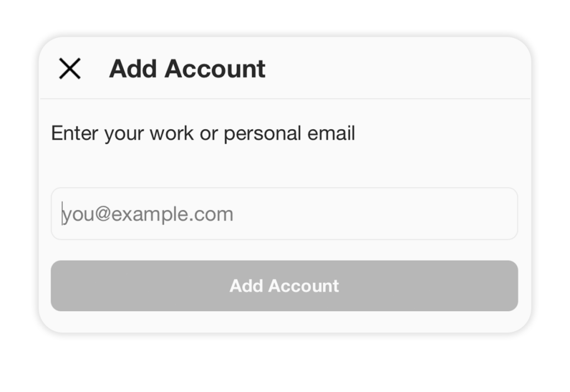
Task: Dismiss the dialog using the X icon
Action: click(70, 69)
